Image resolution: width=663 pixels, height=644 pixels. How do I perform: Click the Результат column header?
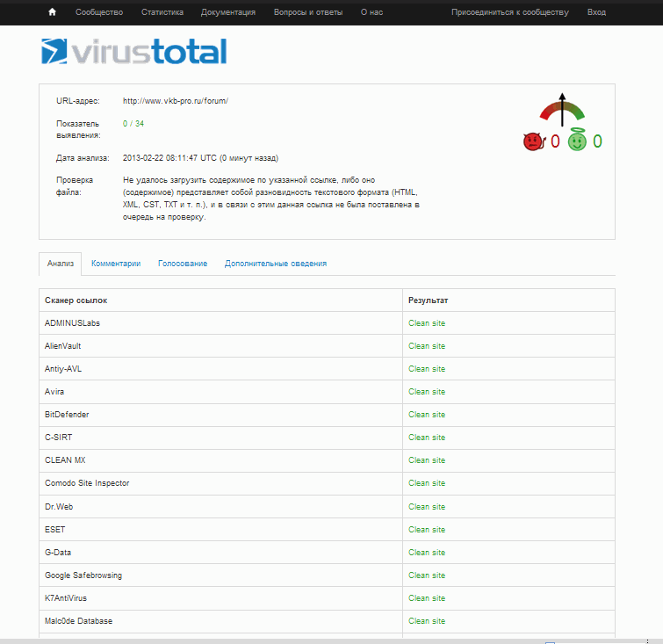(428, 300)
